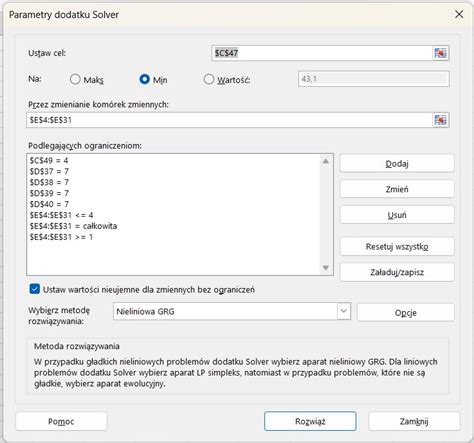Click the Dodaj button

click(397, 163)
